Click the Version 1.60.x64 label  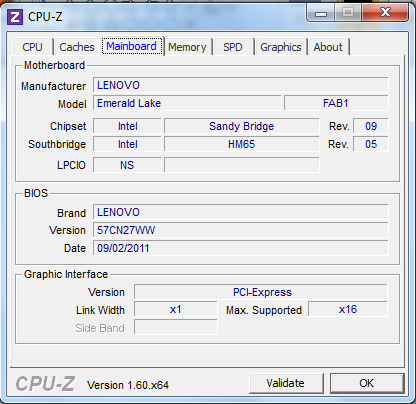(128, 385)
